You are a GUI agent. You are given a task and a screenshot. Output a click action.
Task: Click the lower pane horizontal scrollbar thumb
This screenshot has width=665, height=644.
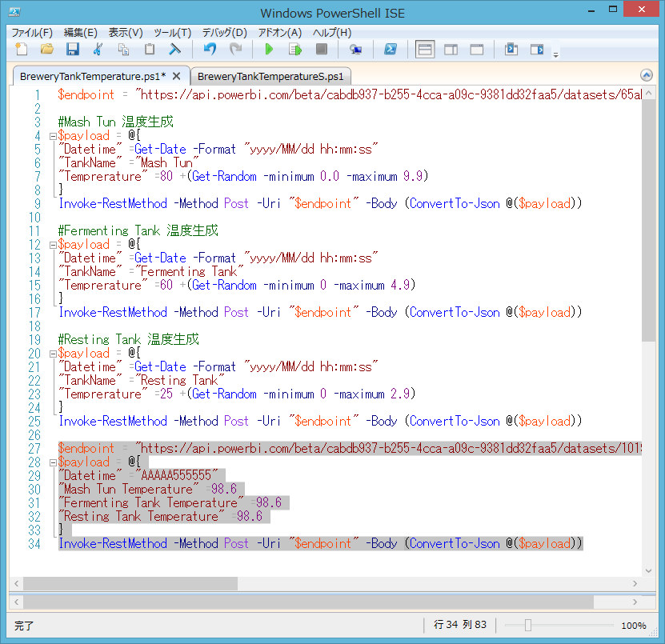point(308,602)
